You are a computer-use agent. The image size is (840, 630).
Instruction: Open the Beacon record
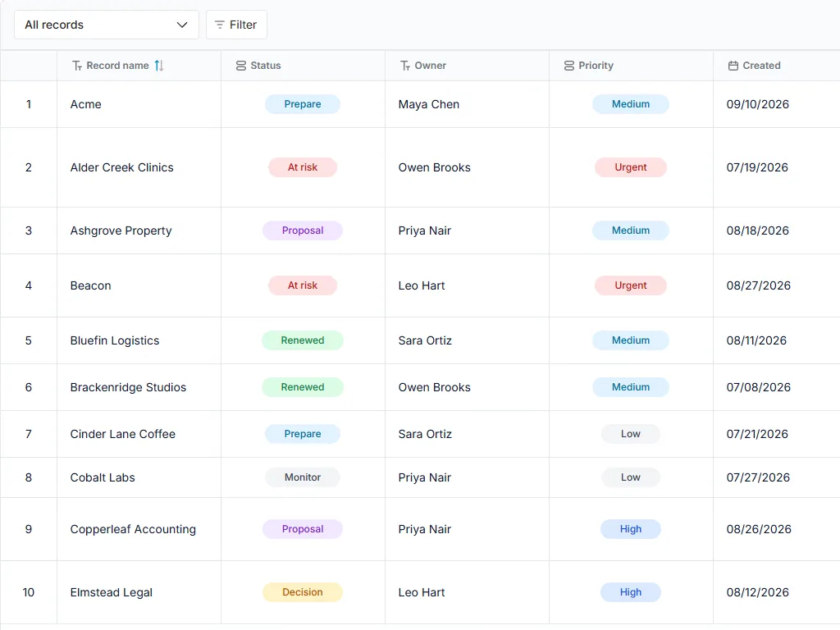tap(90, 285)
